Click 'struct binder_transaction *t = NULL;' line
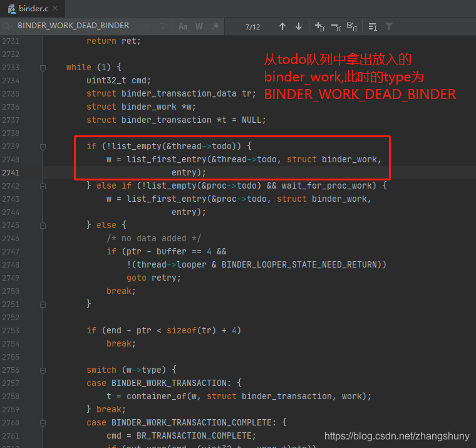Image resolution: width=476 pixels, height=448 pixels. (x=176, y=120)
